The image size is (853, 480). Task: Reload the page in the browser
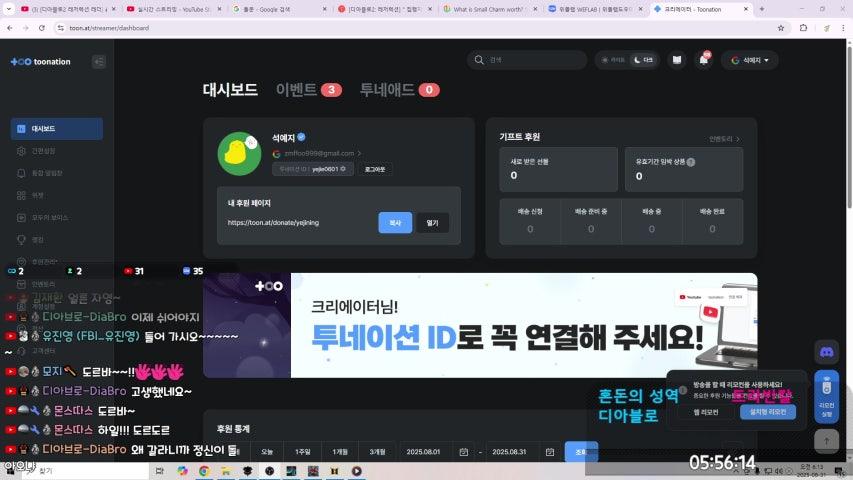pyautogui.click(x=41, y=28)
